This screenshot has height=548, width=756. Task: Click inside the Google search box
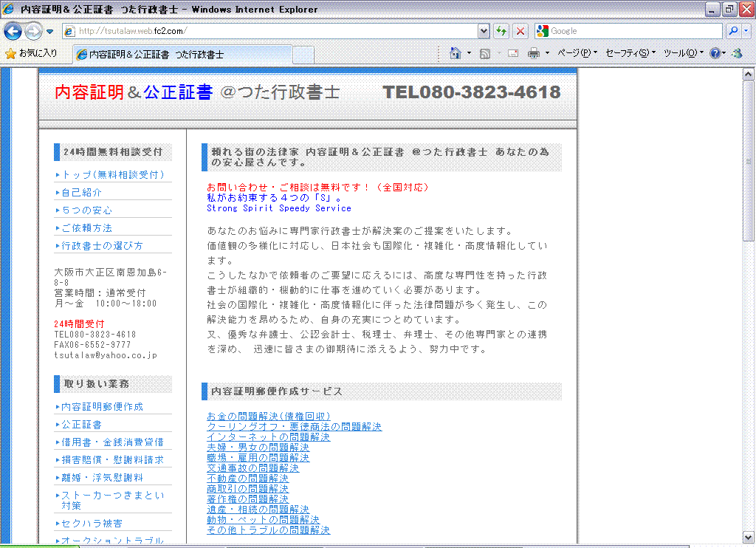pyautogui.click(x=635, y=31)
